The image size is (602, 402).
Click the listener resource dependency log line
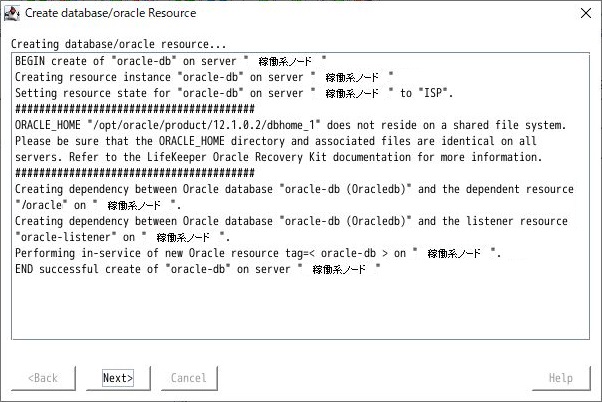pos(291,221)
